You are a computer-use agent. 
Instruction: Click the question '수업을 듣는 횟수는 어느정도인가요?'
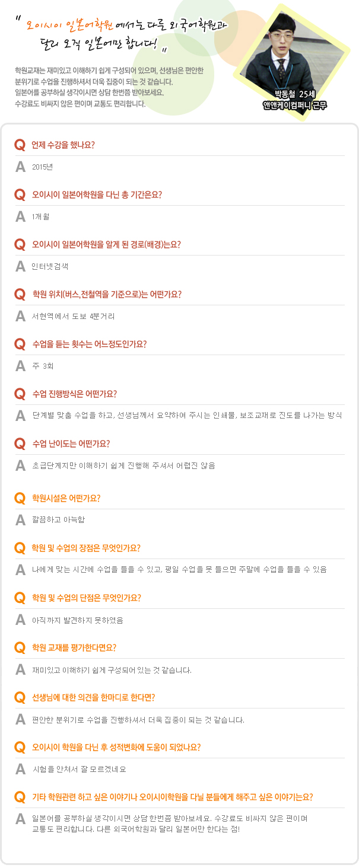tap(90, 344)
